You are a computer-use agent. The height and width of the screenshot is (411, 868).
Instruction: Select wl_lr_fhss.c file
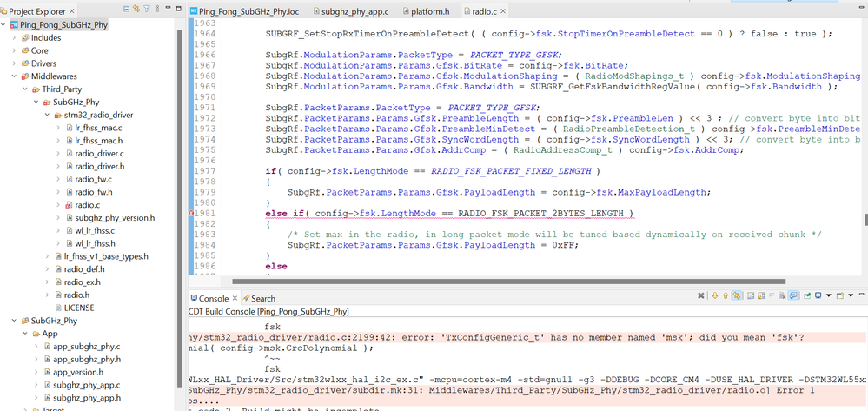[x=96, y=230]
